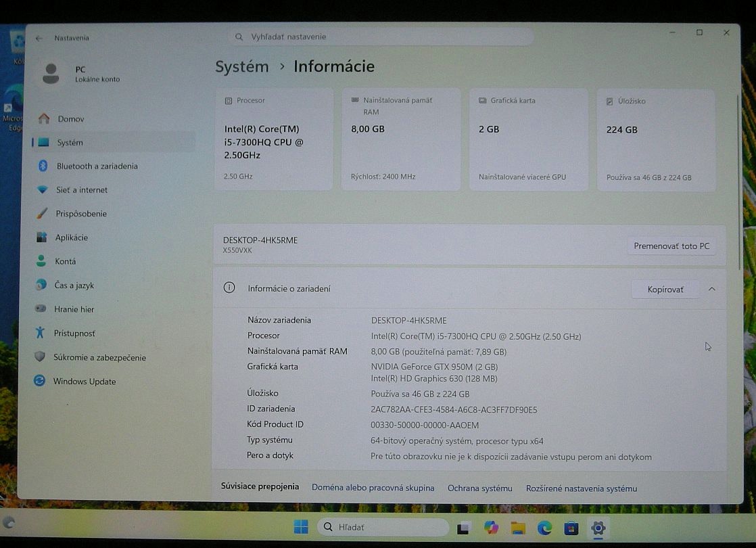Click X550VXK model text
Screen dimensions: 756x548
(237, 250)
